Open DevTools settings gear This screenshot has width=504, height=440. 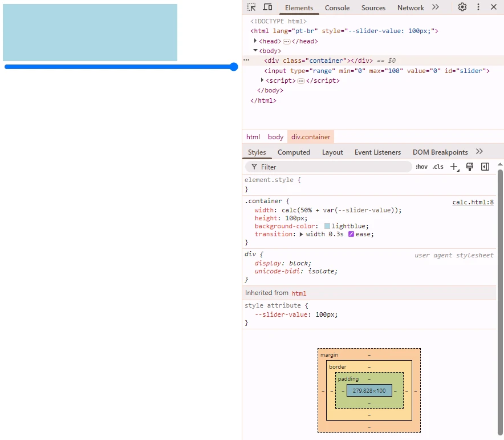[462, 7]
